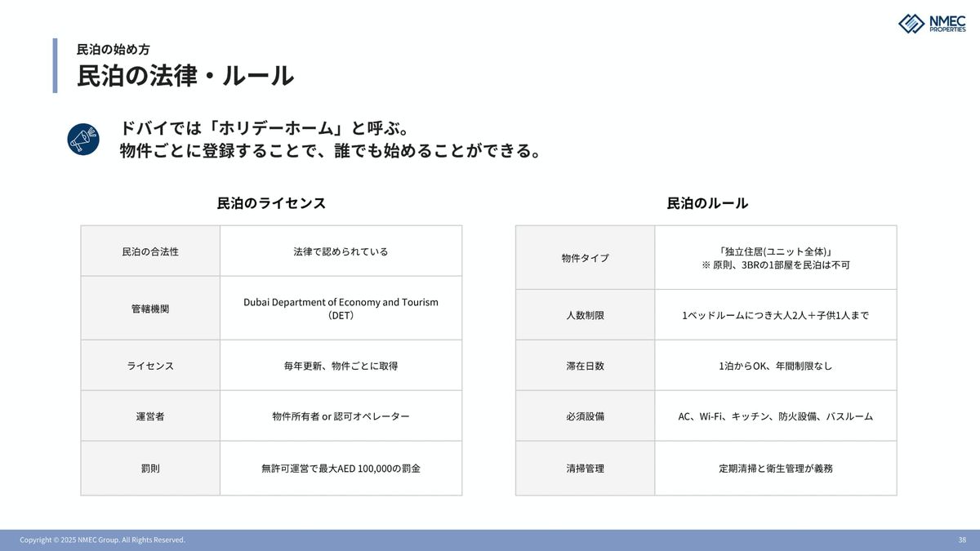
Task: Select the 1泊からOK、年間制限なし cell
Action: pos(775,366)
